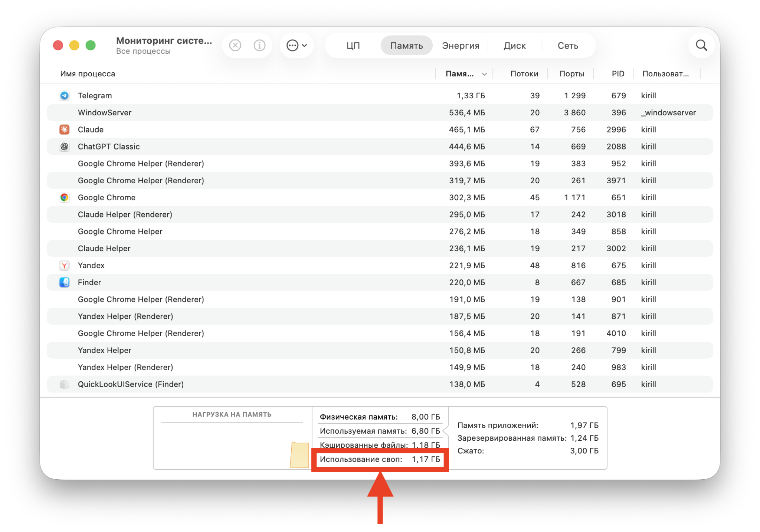Select the Память tab
760x532 pixels.
(406, 46)
